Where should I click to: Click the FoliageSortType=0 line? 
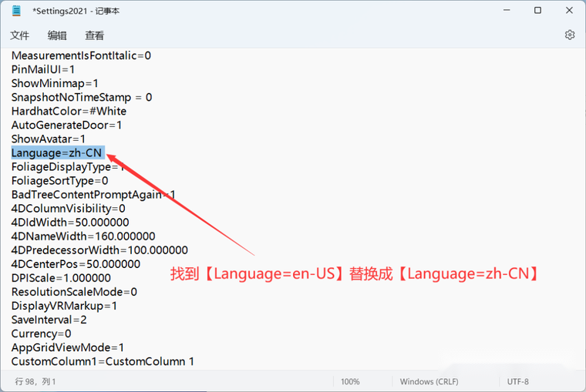(x=60, y=181)
